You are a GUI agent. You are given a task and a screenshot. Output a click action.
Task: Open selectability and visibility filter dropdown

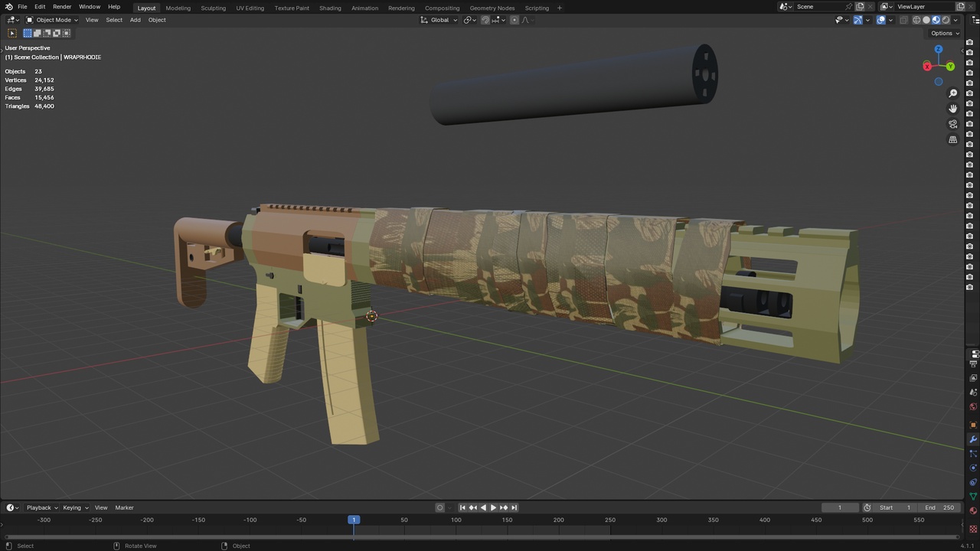pos(842,20)
